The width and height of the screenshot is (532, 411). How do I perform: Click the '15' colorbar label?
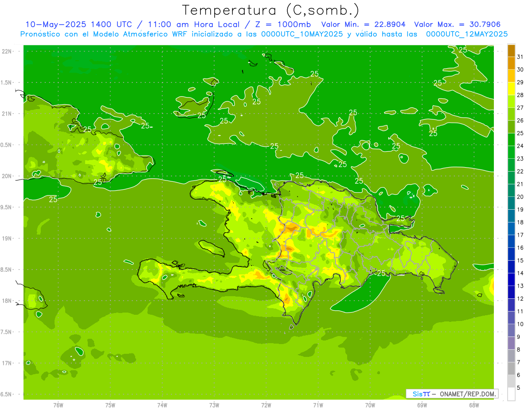pyautogui.click(x=520, y=261)
